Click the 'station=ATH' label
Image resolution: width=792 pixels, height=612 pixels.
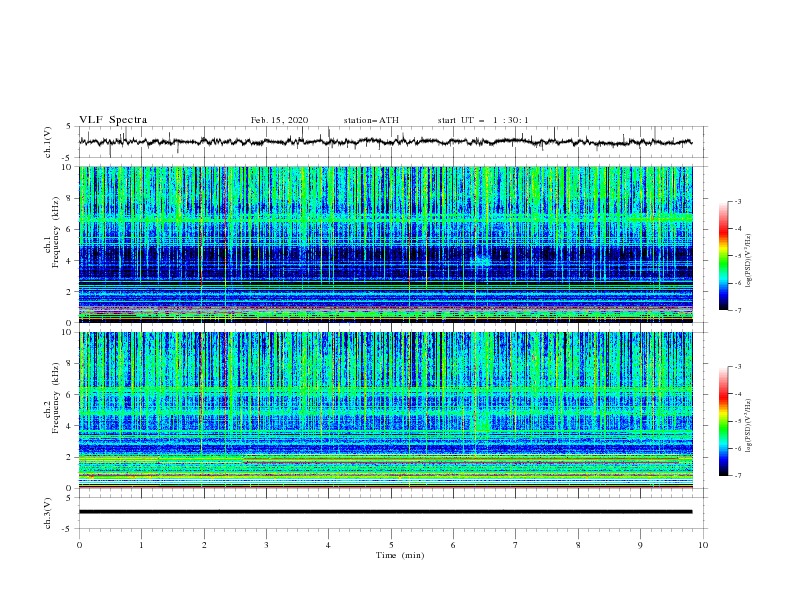click(371, 120)
